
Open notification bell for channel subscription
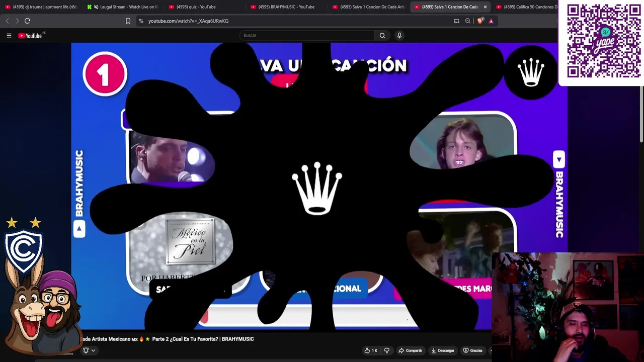[86, 350]
